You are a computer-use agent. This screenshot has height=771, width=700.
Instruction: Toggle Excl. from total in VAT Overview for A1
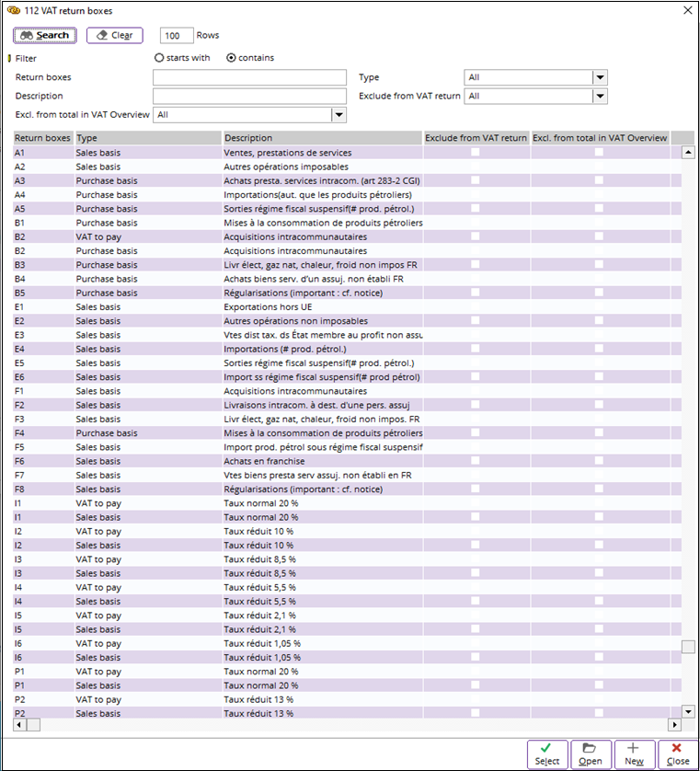click(x=599, y=153)
